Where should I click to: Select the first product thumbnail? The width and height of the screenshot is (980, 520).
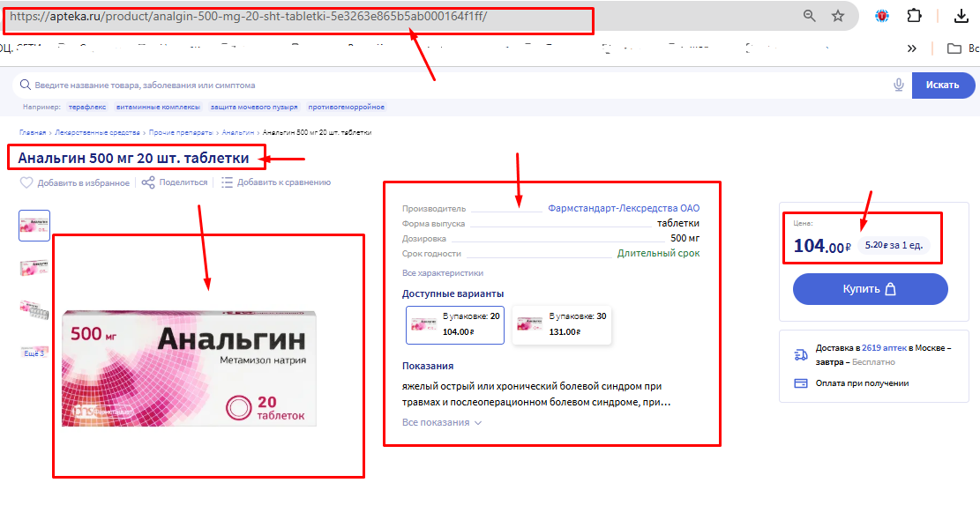coord(34,226)
